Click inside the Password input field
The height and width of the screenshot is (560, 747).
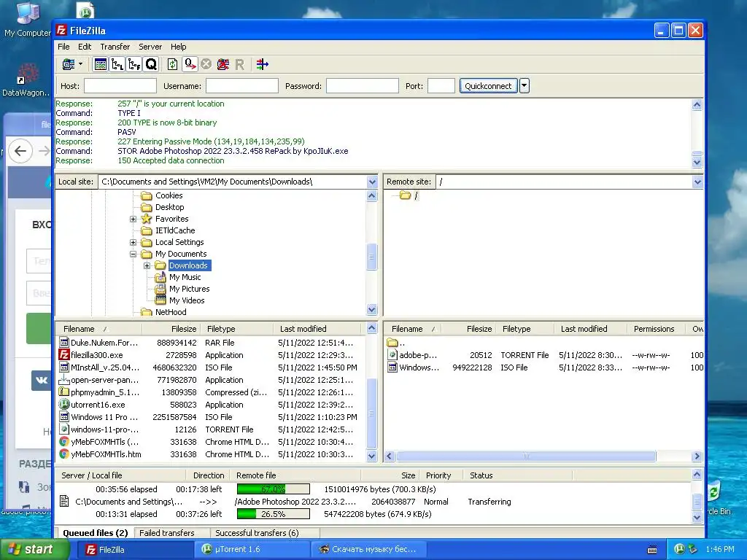362,86
